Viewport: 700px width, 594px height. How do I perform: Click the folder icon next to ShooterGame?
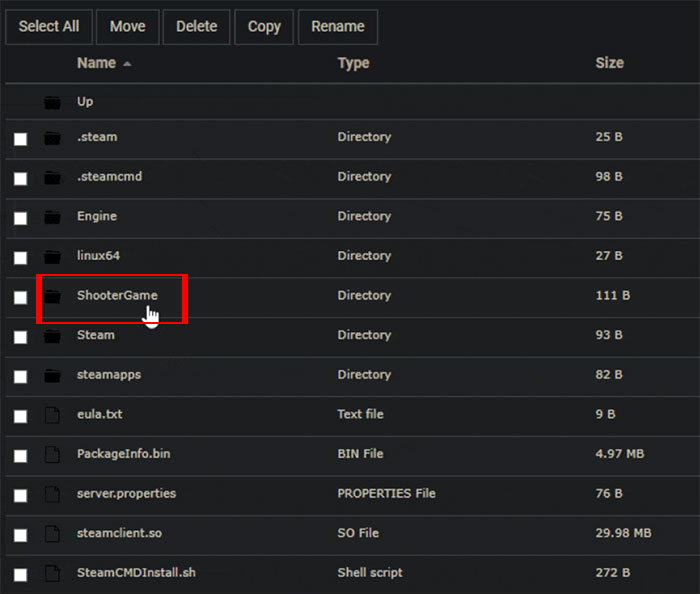52,296
